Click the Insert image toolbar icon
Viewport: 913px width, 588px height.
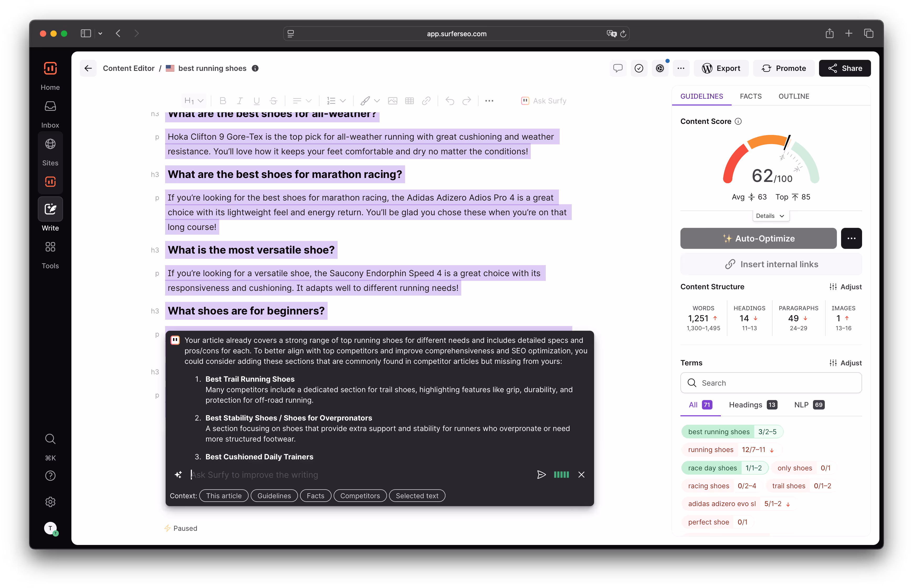[392, 101]
